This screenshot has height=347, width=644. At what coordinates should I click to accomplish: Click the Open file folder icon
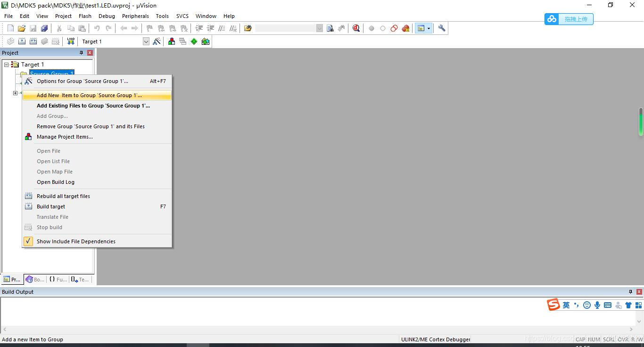(22, 28)
